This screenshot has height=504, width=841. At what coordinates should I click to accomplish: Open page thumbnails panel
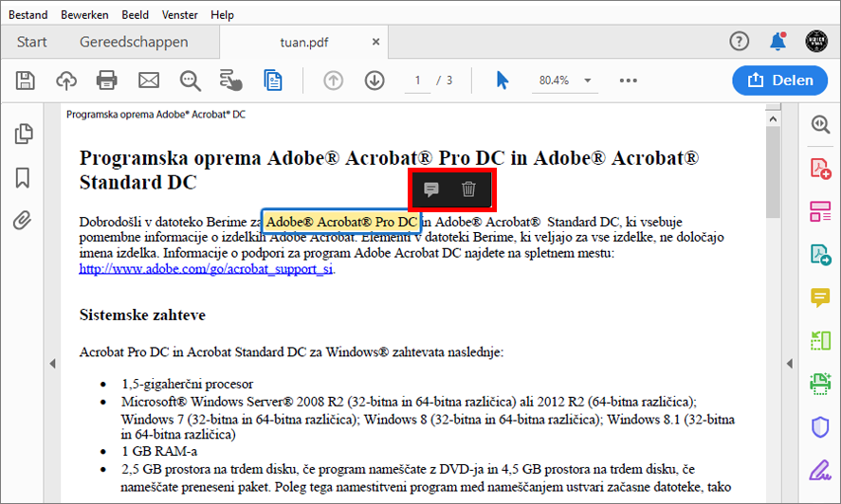click(x=23, y=134)
